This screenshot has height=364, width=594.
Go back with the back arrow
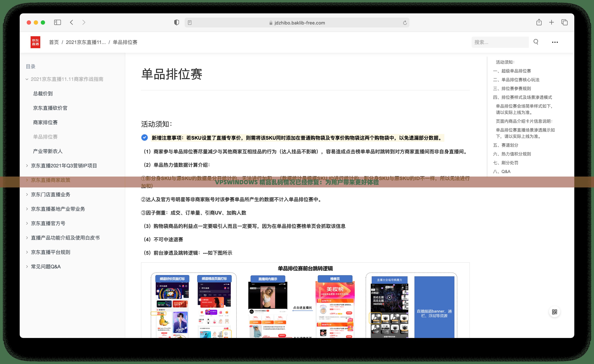(72, 22)
